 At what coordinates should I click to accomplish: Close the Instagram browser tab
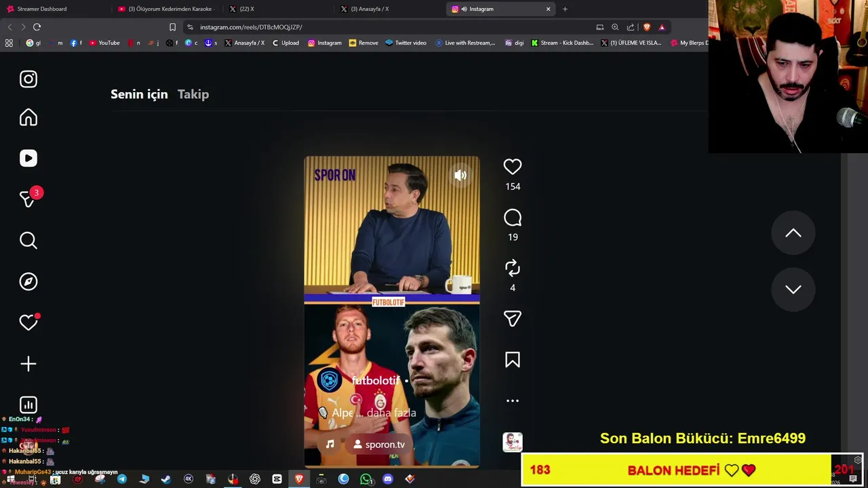click(x=548, y=9)
